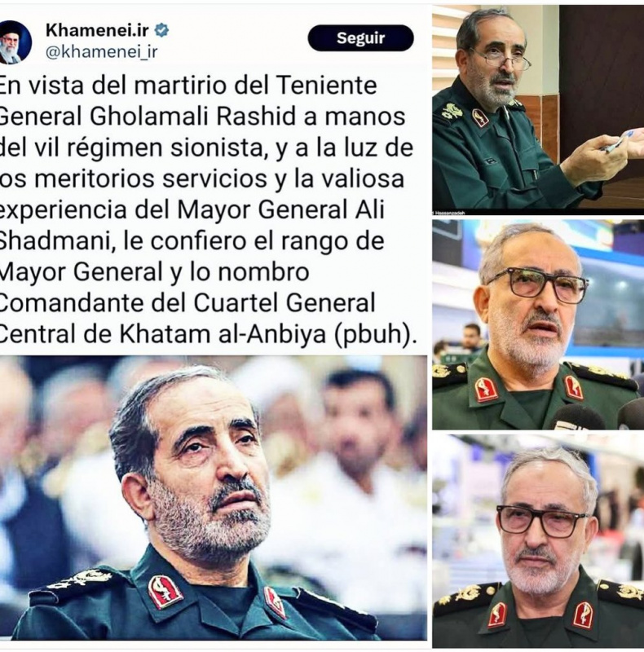Click the word Teniente in first line

(327, 86)
